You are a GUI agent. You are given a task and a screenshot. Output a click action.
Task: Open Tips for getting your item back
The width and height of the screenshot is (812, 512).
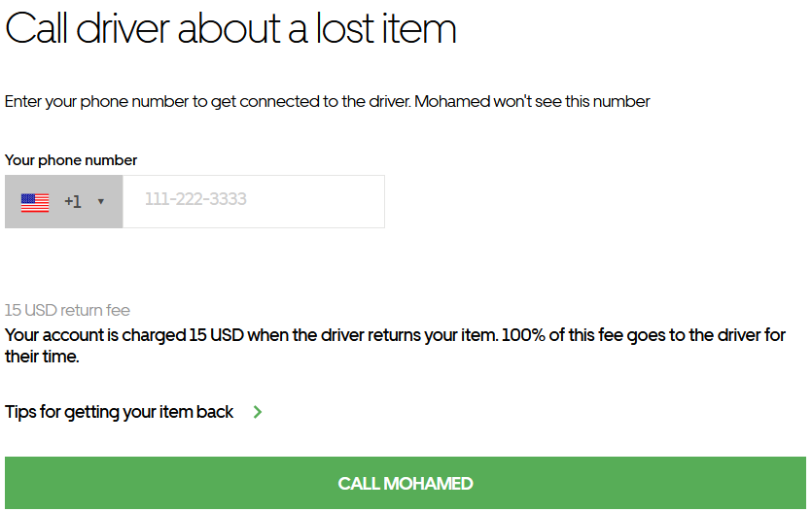coord(119,412)
